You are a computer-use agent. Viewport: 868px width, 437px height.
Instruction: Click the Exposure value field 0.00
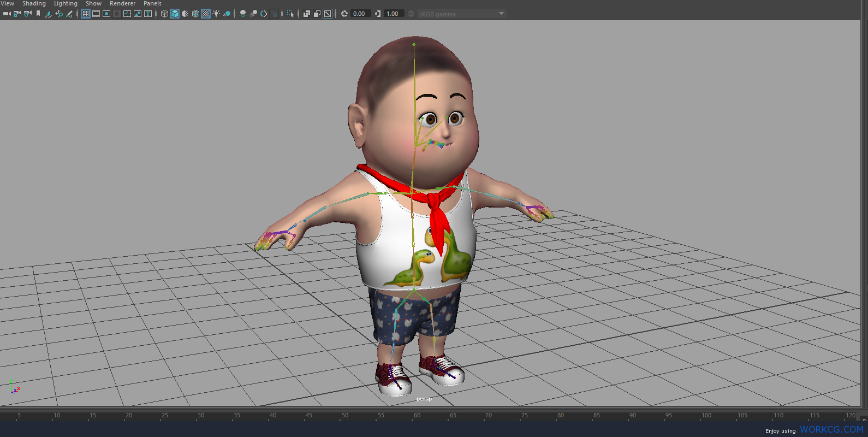[x=361, y=14]
